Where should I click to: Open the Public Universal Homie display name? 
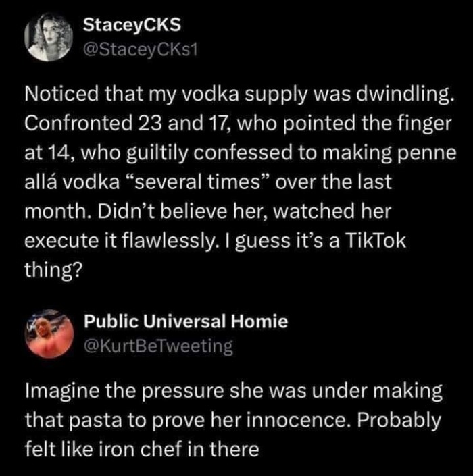tap(186, 322)
